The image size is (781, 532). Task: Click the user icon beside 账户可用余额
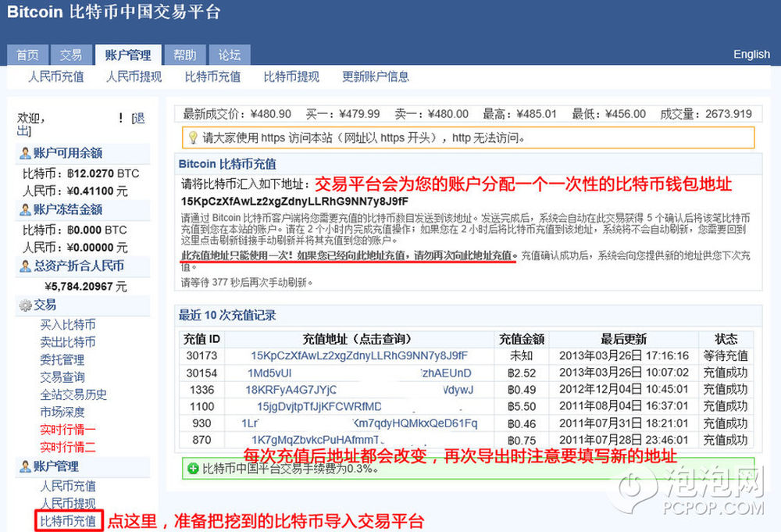click(25, 153)
